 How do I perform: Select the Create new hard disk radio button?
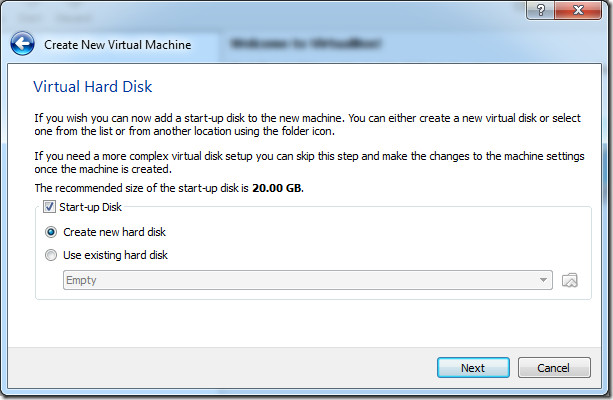(x=51, y=232)
